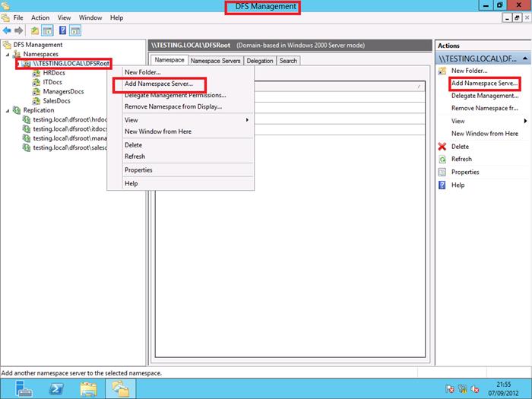Click the list column header sort arrow

point(419,87)
